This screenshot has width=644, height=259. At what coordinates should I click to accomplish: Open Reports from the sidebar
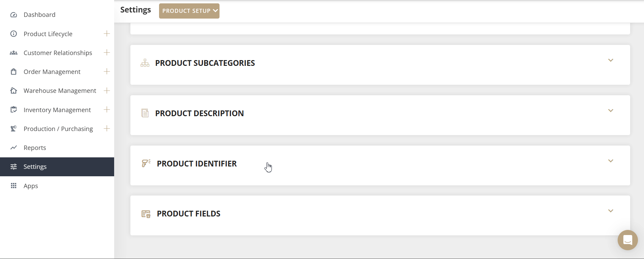pyautogui.click(x=35, y=148)
